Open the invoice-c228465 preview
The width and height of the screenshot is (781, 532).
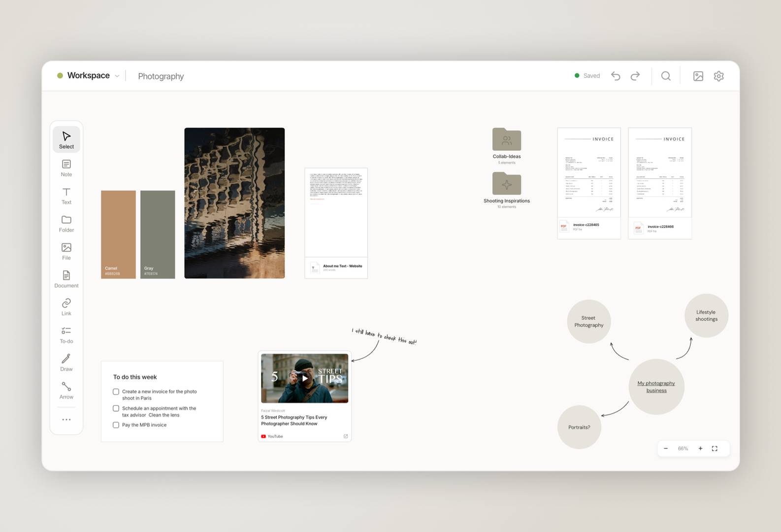[589, 172]
